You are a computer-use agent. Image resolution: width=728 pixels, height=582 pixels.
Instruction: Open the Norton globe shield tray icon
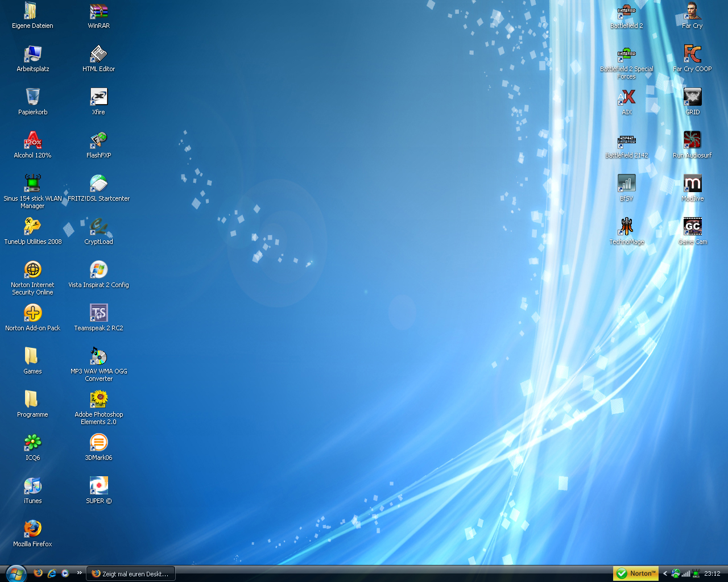click(x=676, y=573)
